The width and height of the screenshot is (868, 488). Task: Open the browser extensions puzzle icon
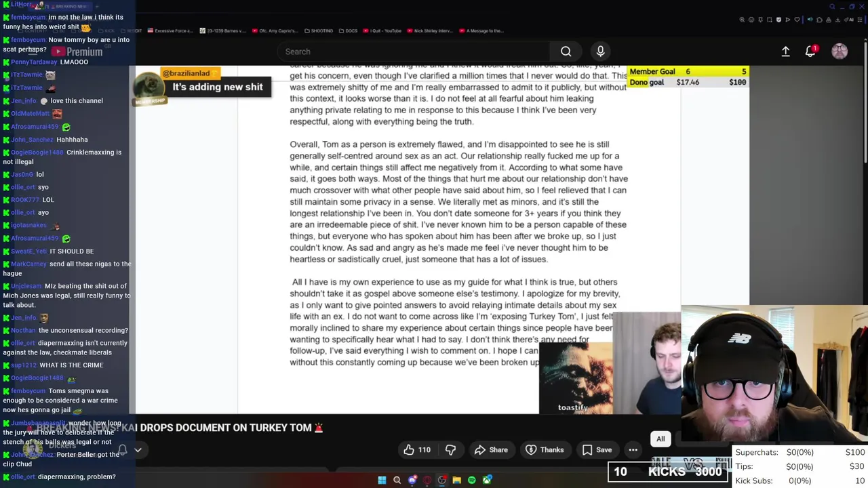click(x=819, y=20)
